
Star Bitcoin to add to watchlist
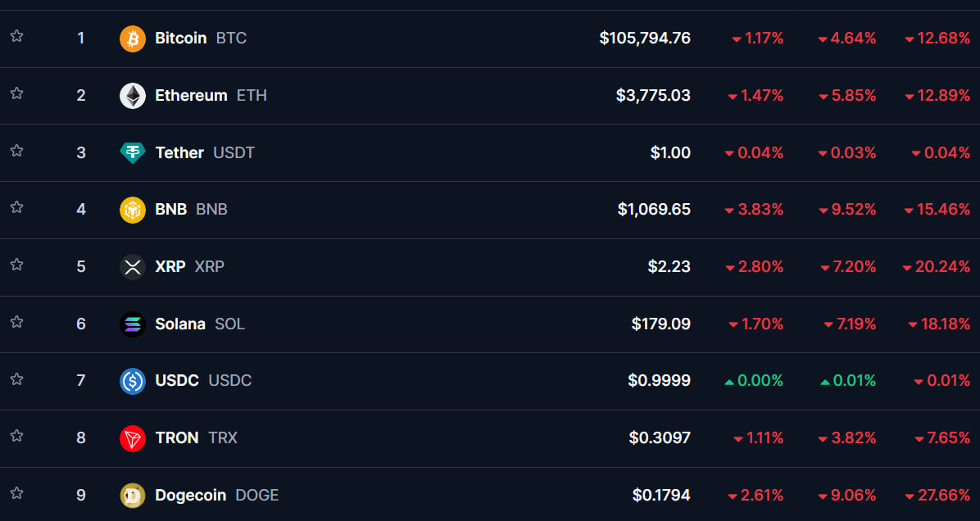tap(16, 36)
